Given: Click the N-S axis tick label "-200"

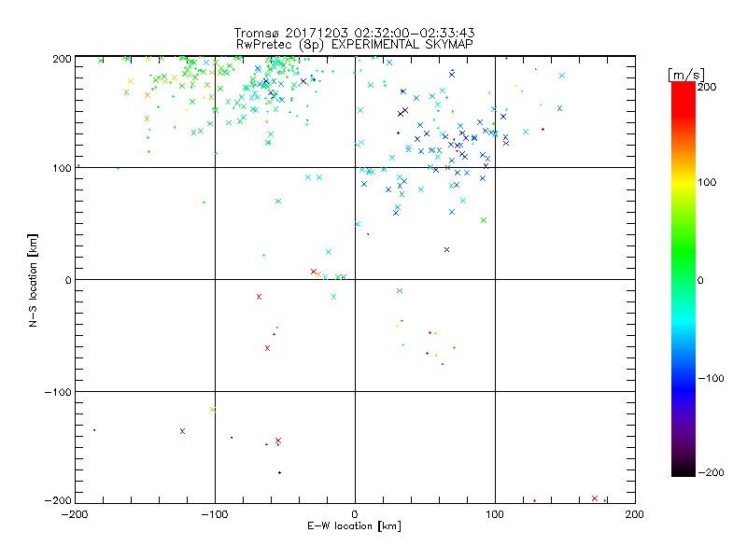Looking at the screenshot, I should point(58,500).
